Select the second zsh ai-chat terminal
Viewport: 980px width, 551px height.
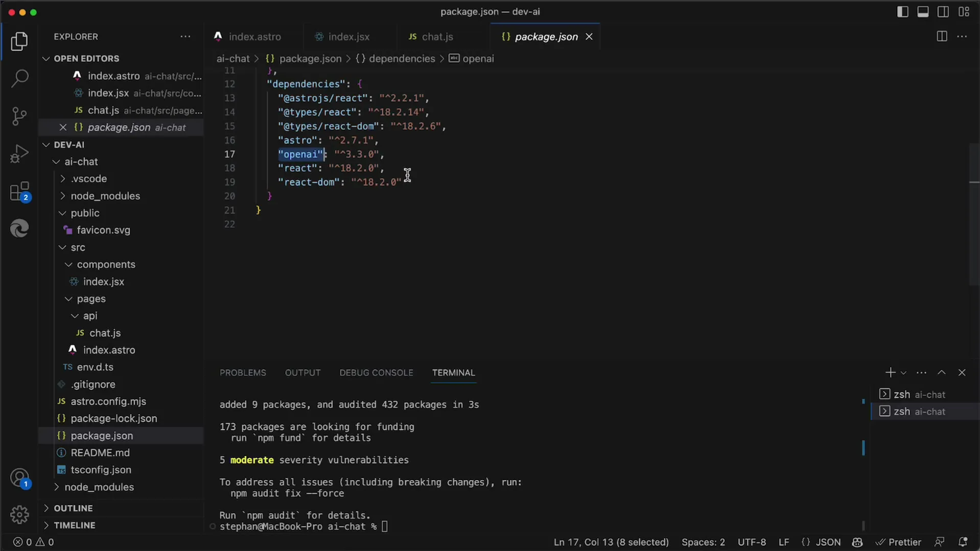point(925,411)
